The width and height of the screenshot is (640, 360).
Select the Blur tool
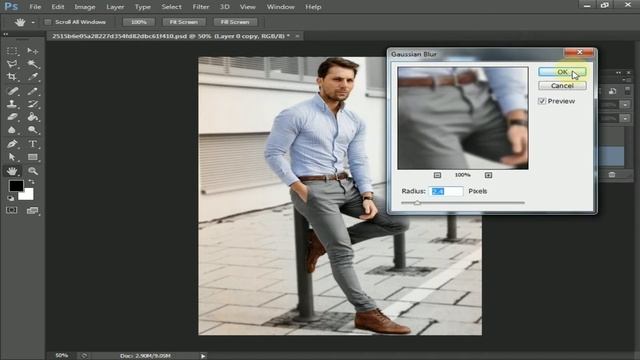(x=12, y=130)
